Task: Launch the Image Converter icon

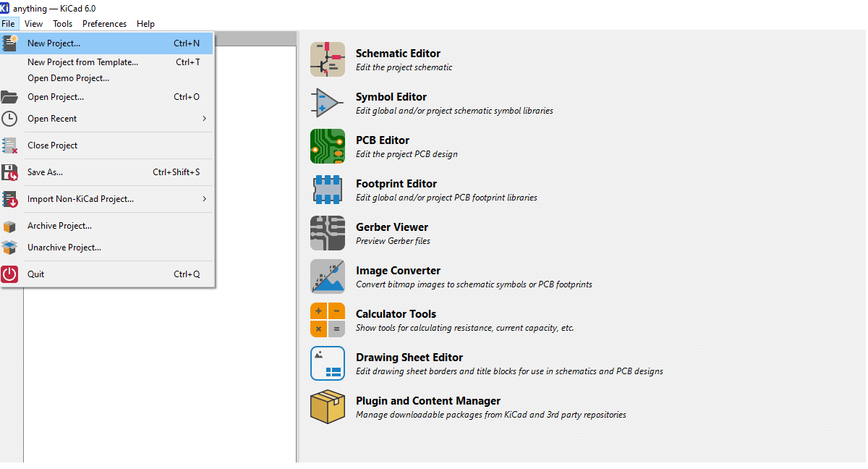Action: click(x=328, y=276)
